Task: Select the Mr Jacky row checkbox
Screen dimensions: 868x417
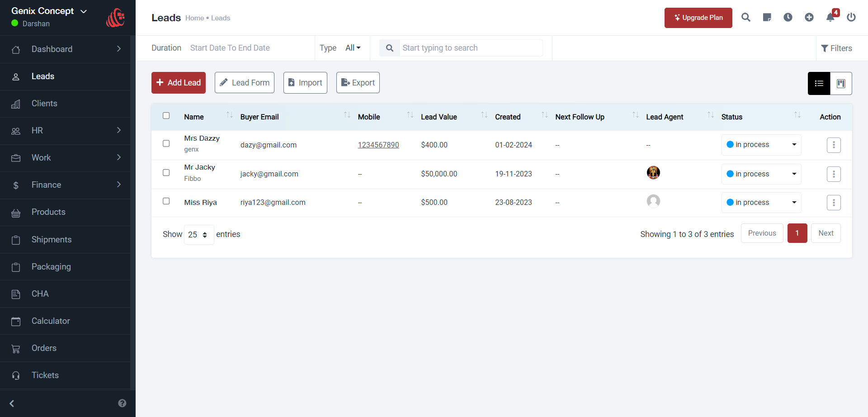Action: tap(166, 173)
